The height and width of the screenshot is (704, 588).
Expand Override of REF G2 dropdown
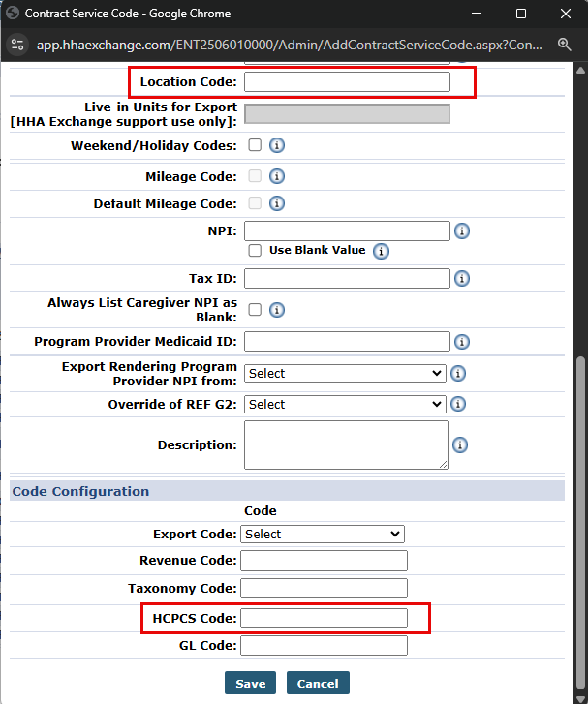point(345,404)
